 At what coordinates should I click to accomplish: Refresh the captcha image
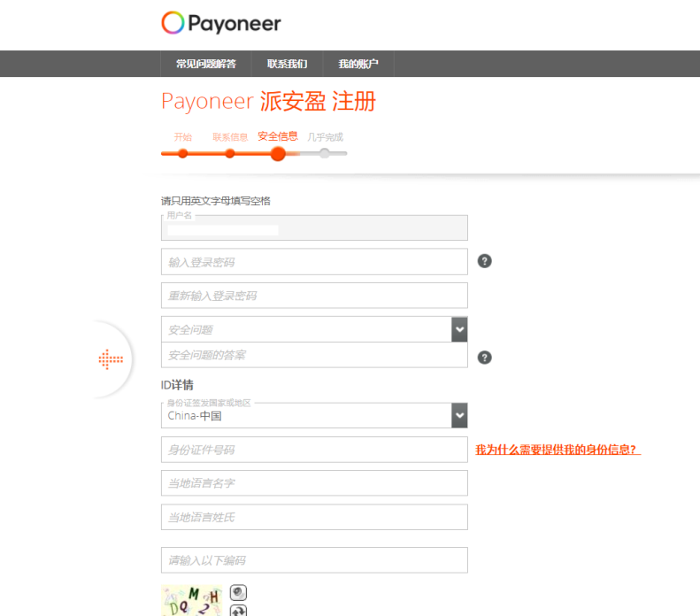(x=238, y=611)
